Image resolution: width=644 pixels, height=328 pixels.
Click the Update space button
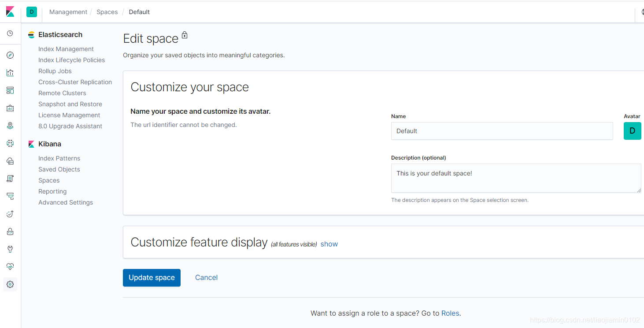[152, 278]
